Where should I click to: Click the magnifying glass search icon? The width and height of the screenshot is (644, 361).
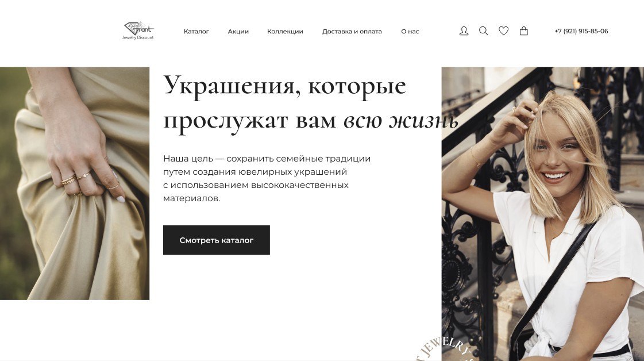tap(483, 31)
